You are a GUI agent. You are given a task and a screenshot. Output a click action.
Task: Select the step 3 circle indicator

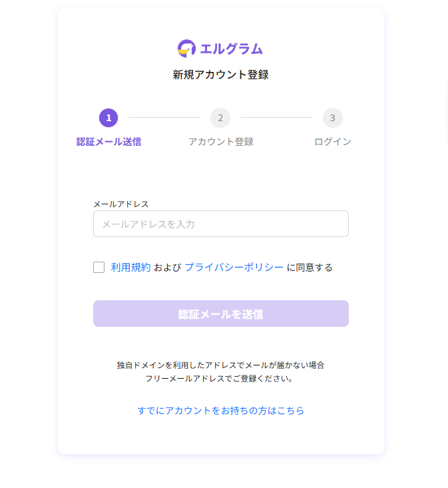(x=333, y=118)
